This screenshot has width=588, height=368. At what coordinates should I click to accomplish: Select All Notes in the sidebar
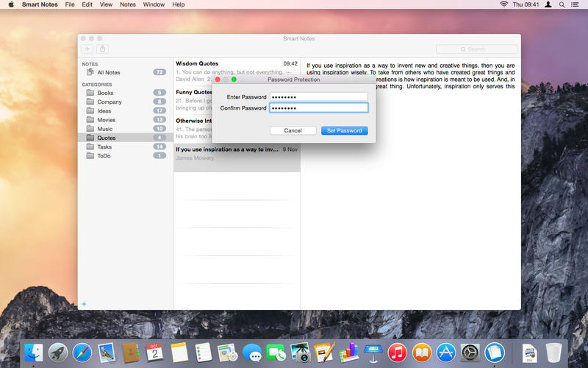pos(126,72)
